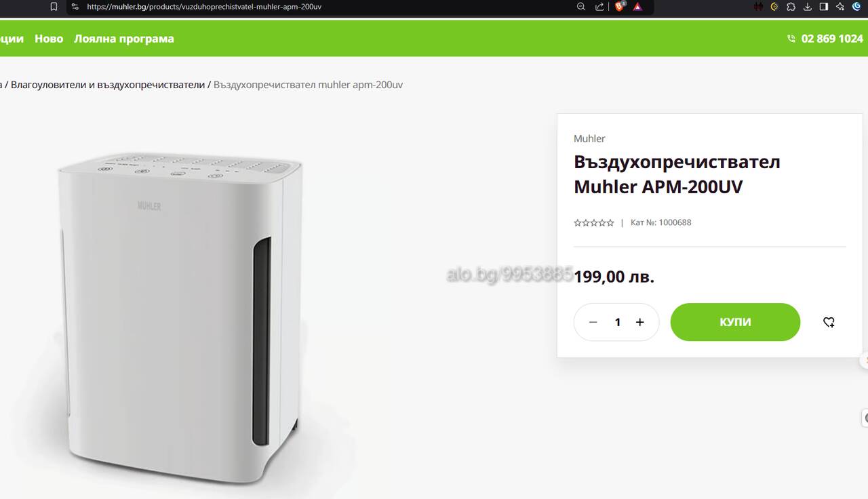This screenshot has width=868, height=499.
Task: Click the air purifier product image
Action: (180, 319)
